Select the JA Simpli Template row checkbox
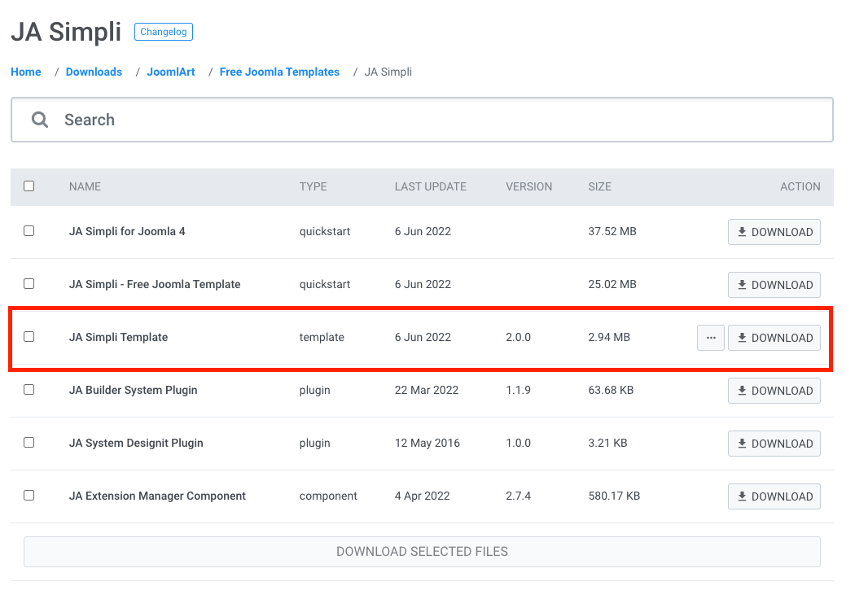Screen dimensions: 868x599 click(29, 337)
